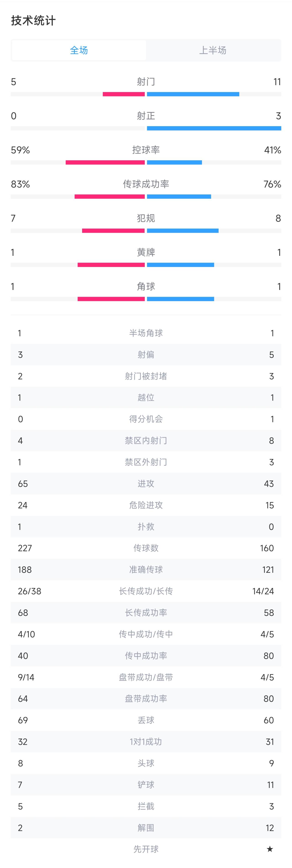The height and width of the screenshot is (868, 292).
Task: Select the 长传成功/长传 row
Action: point(146,591)
